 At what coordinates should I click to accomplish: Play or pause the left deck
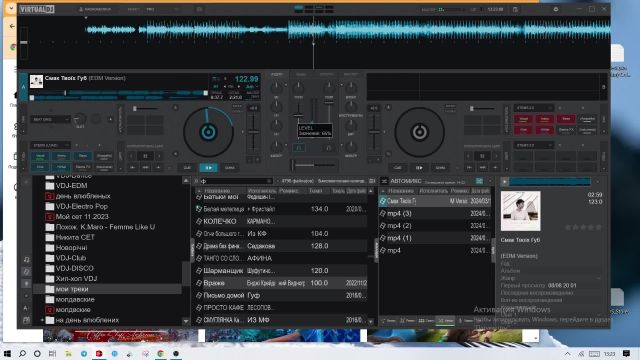(x=208, y=168)
